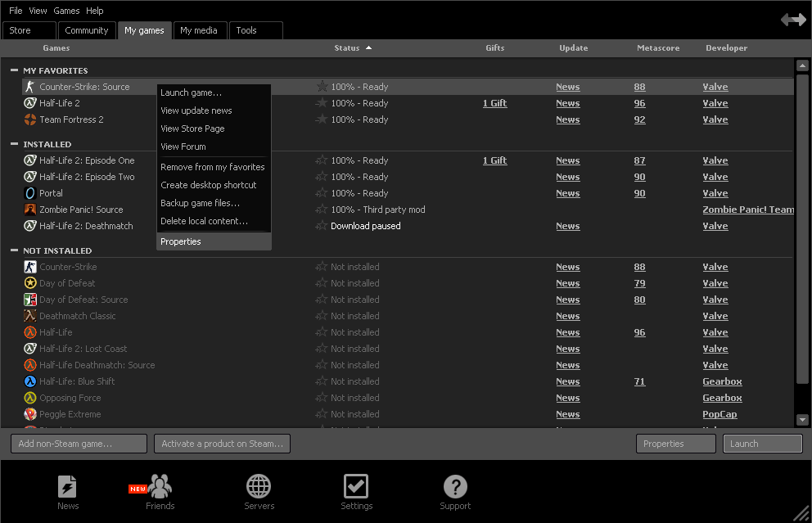Open Metascore 71 for Half-Life: Blue Shift

tap(639, 381)
